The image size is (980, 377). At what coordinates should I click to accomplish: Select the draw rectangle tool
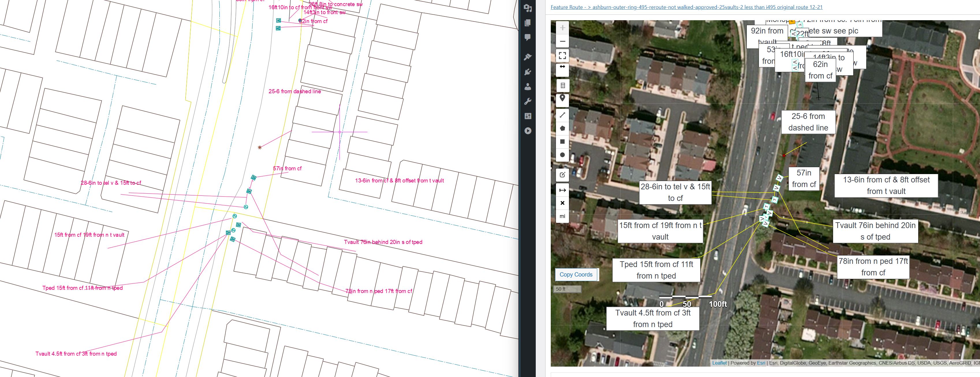click(x=562, y=141)
